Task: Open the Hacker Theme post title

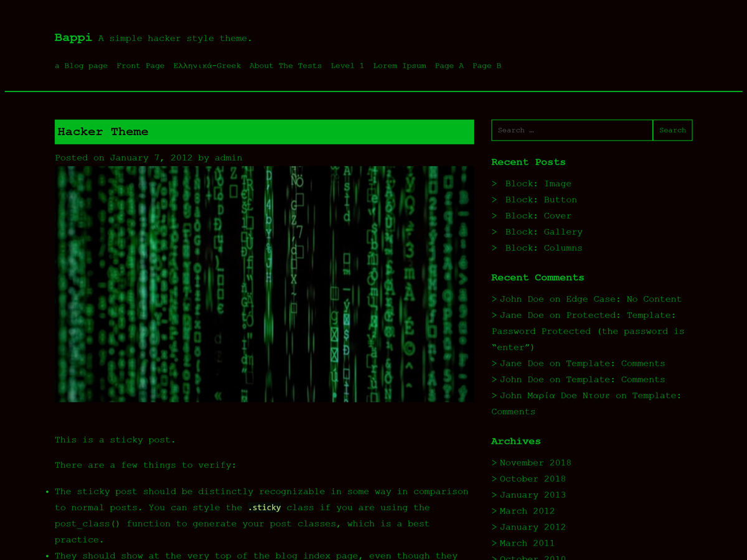Action: (103, 131)
